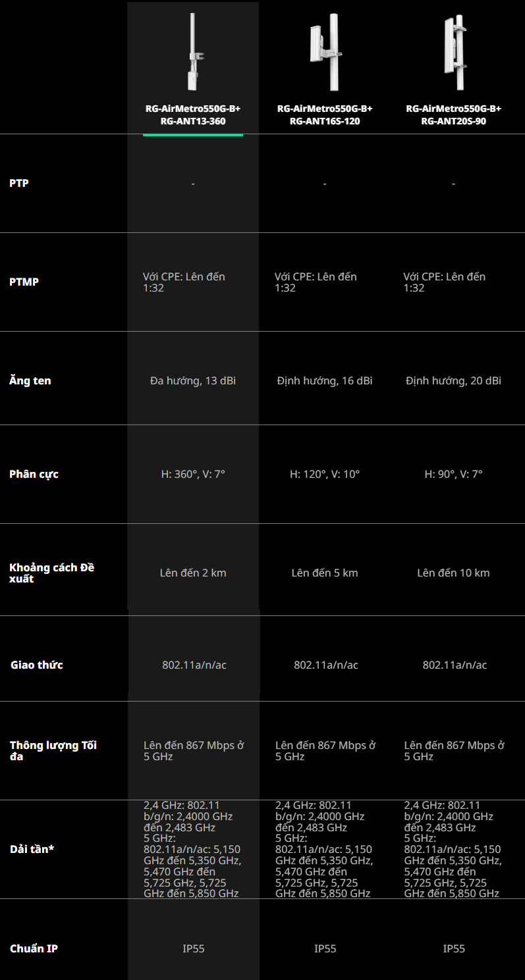Screen dimensions: 525x980
Task: Select the RG-AirMetro550G-B+ RG-ANT20S-90 column header
Action: (x=453, y=115)
